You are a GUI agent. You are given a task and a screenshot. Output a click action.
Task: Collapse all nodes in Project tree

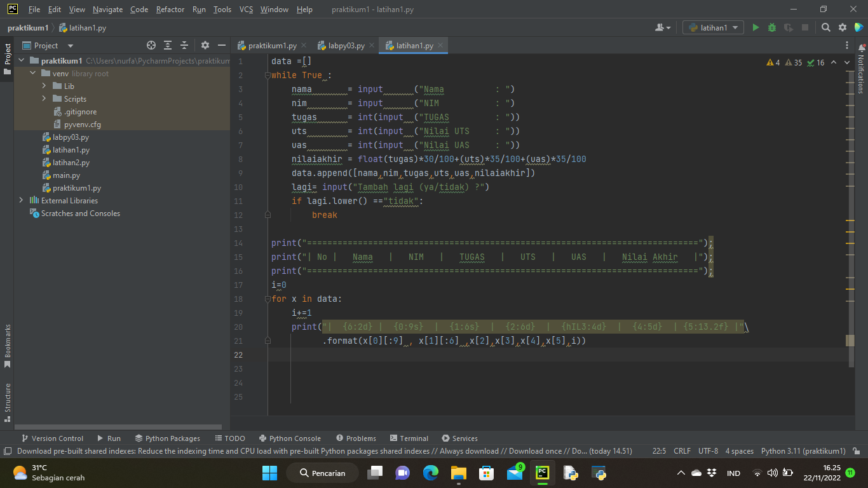tap(184, 45)
